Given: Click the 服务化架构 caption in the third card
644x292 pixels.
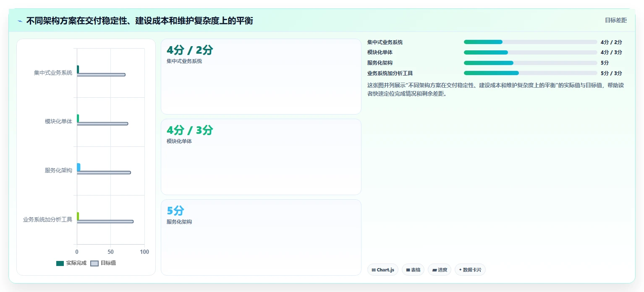Looking at the screenshot, I should pos(179,222).
